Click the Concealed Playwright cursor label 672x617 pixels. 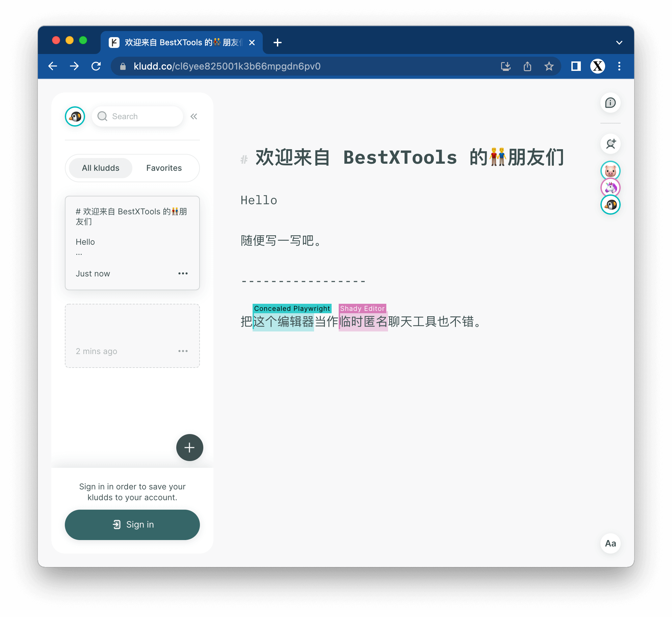click(292, 308)
